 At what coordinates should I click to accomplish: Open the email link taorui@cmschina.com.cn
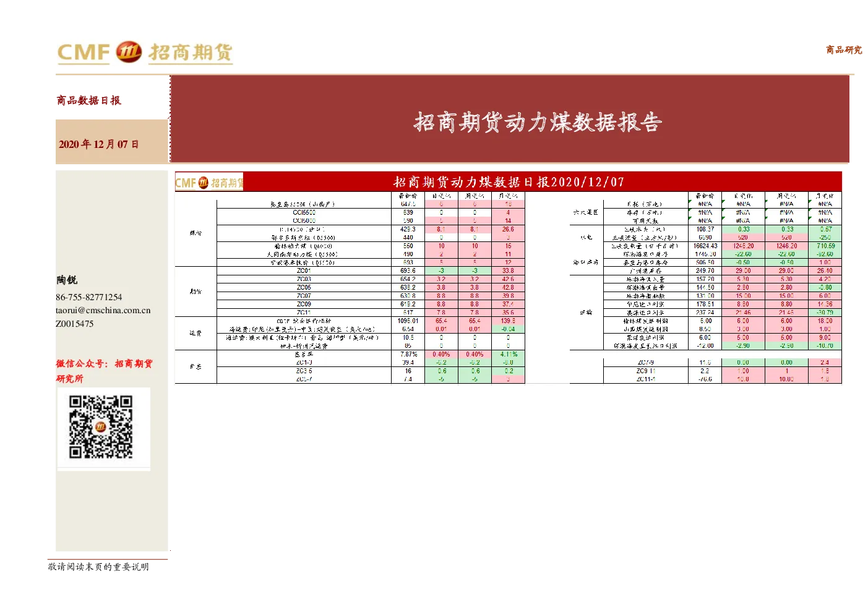coord(103,310)
